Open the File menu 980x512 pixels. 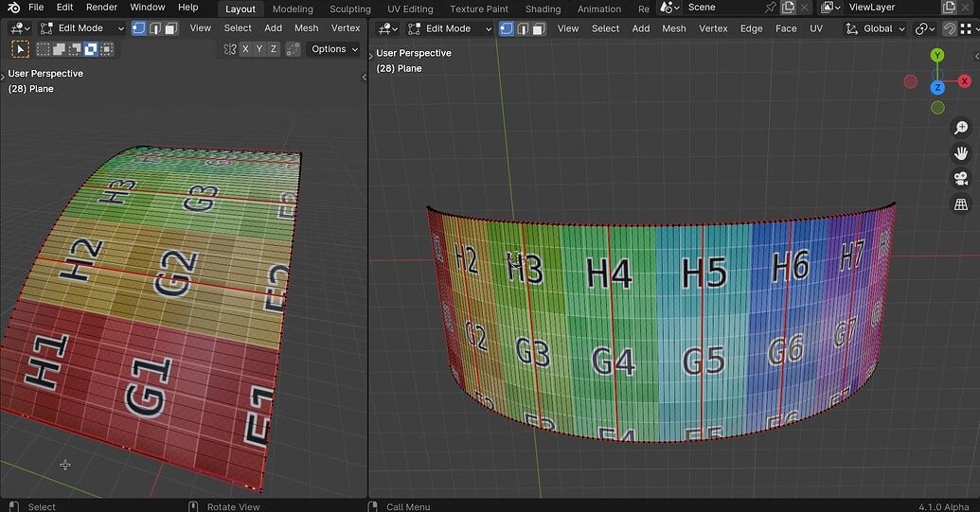(36, 8)
